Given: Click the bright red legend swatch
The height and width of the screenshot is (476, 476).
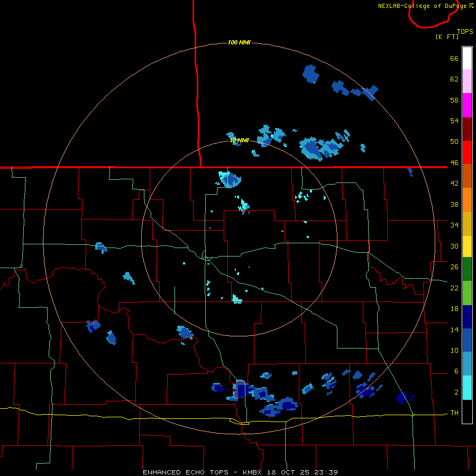Looking at the screenshot, I should click(467, 152).
